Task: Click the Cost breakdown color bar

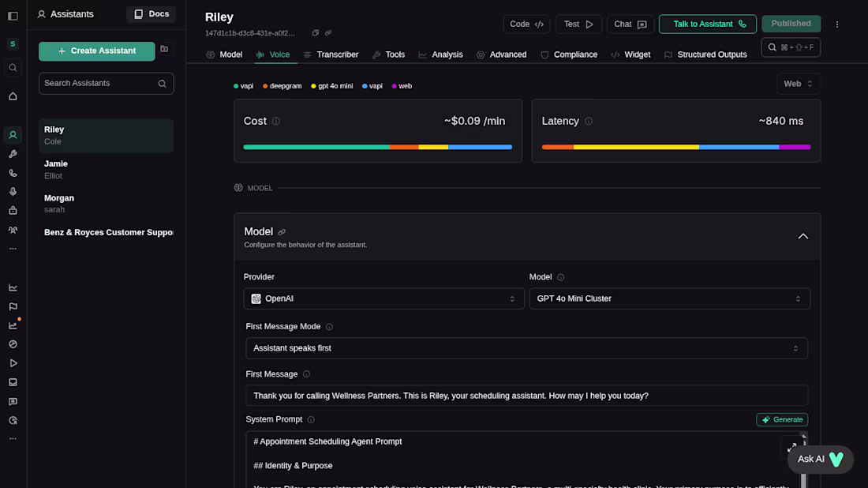Action: pos(377,148)
